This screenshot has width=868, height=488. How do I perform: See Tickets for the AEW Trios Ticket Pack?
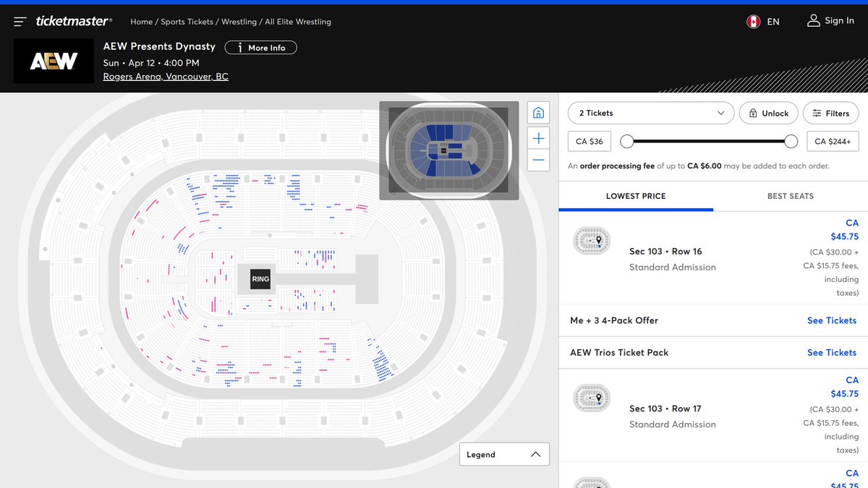click(831, 352)
